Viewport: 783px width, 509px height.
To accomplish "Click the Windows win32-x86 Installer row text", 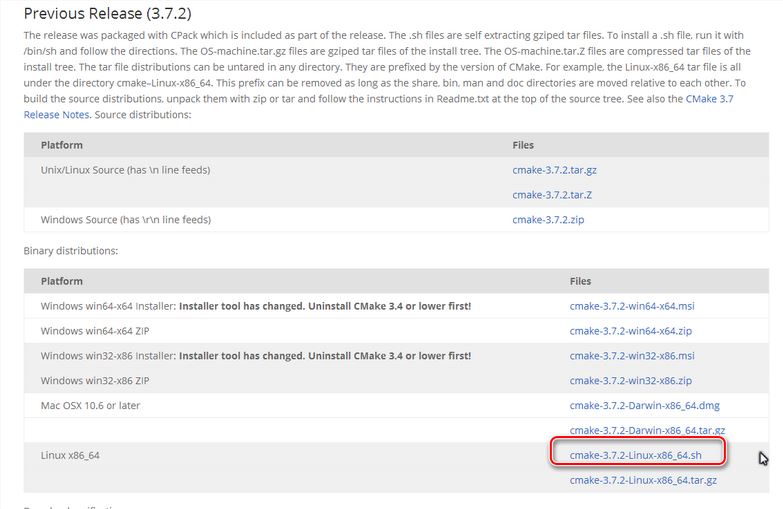I will (256, 356).
